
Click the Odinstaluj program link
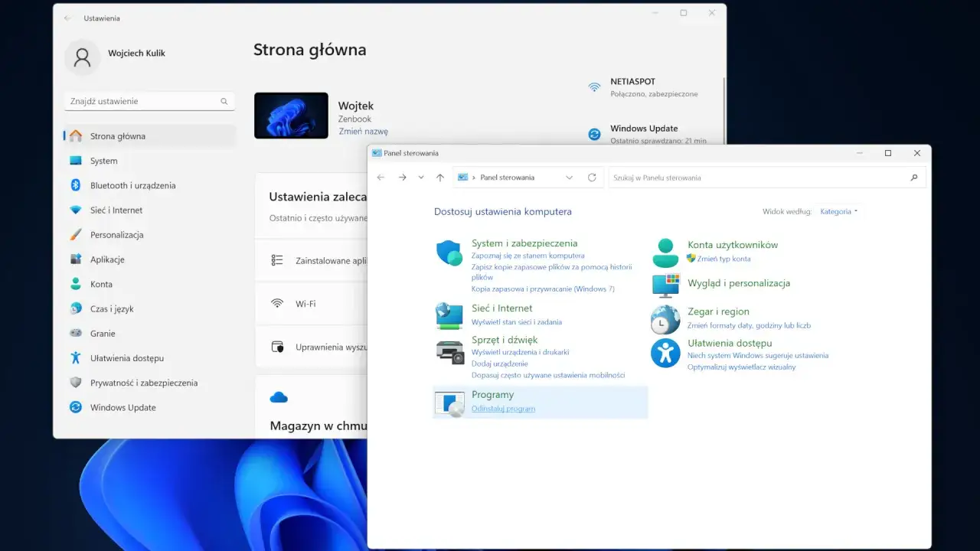point(503,409)
